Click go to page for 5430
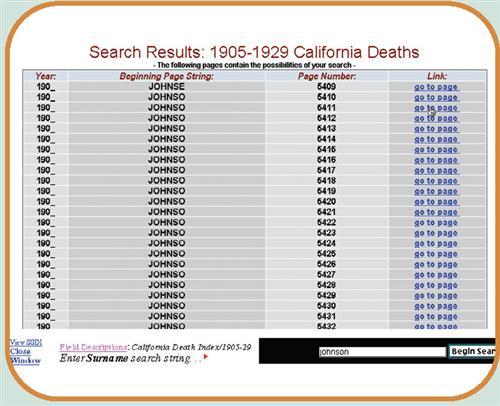Image resolution: width=500 pixels, height=406 pixels. (436, 306)
